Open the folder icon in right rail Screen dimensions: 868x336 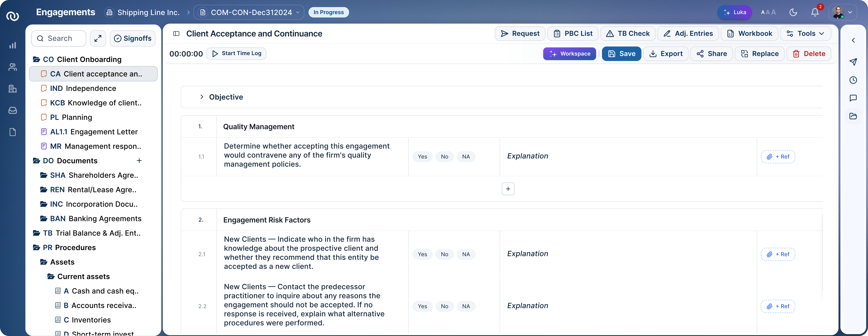point(853,116)
